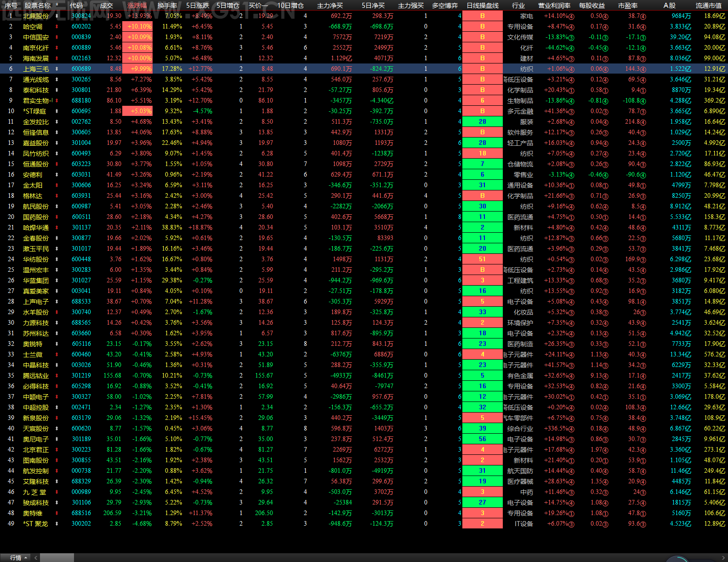Click stock code 603660

click(x=81, y=333)
